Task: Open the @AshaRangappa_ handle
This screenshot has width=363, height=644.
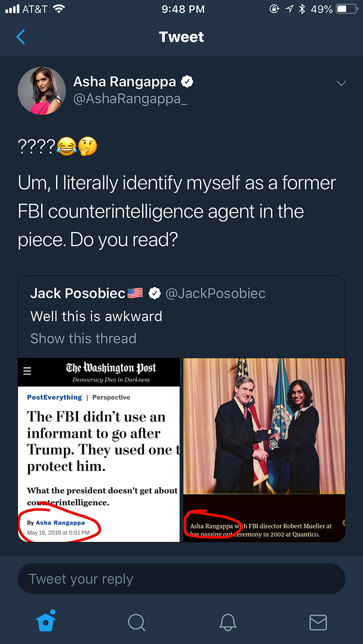Action: pyautogui.click(x=130, y=99)
